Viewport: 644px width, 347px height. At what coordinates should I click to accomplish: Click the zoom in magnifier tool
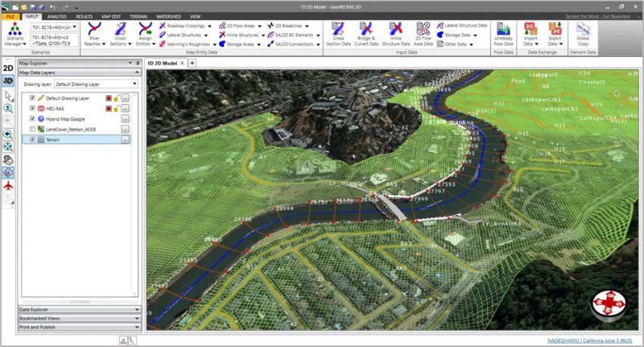point(8,109)
